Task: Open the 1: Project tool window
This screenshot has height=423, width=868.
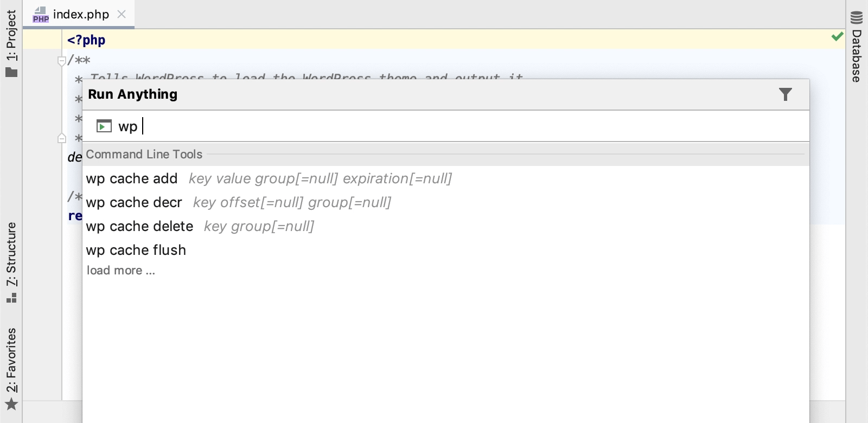Action: (x=11, y=43)
